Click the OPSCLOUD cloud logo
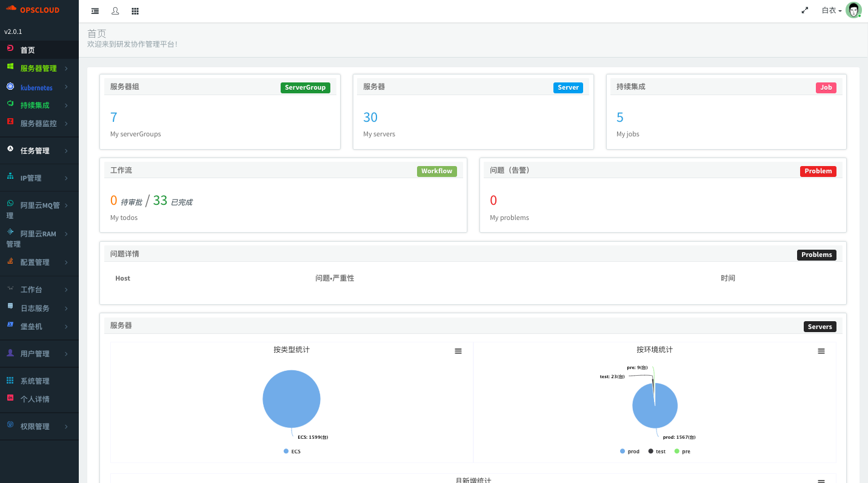Viewport: 868px width, 483px height. click(11, 9)
